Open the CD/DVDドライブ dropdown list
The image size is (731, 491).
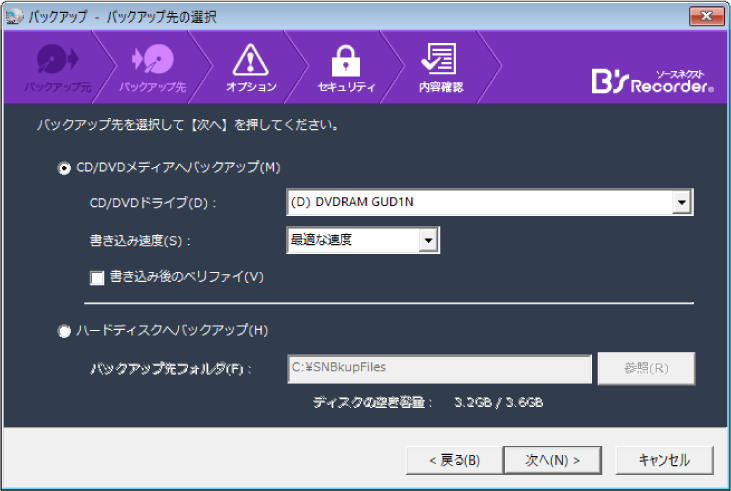[x=682, y=203]
